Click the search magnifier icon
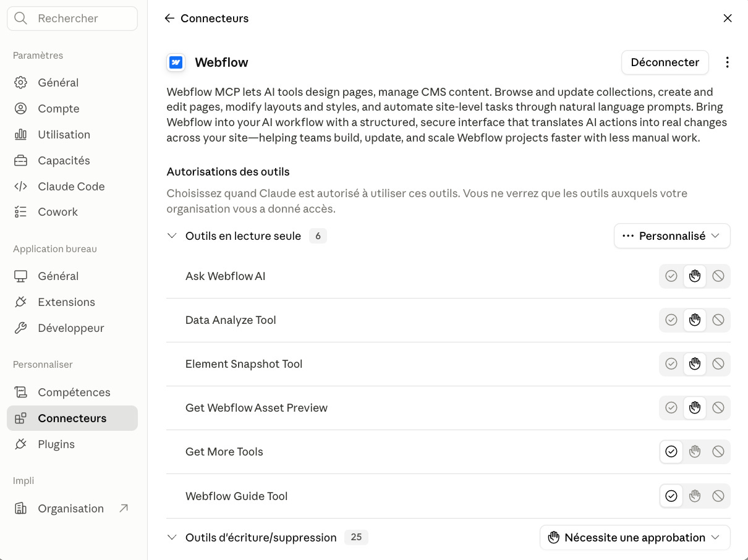The height and width of the screenshot is (560, 748). click(21, 19)
